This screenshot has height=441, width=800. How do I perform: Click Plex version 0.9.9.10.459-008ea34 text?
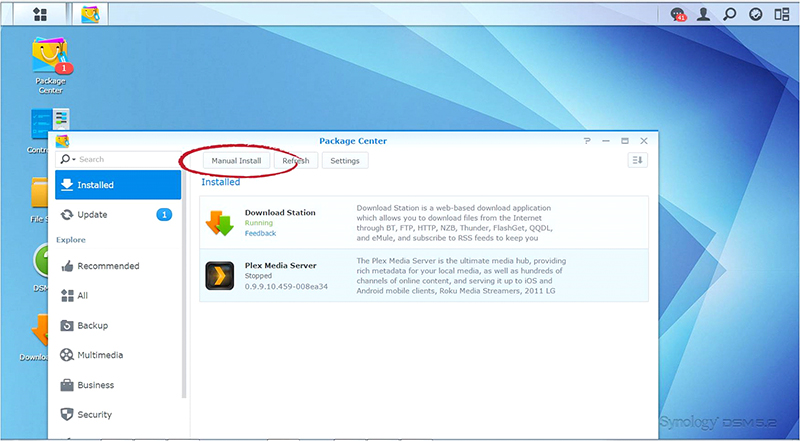point(286,286)
